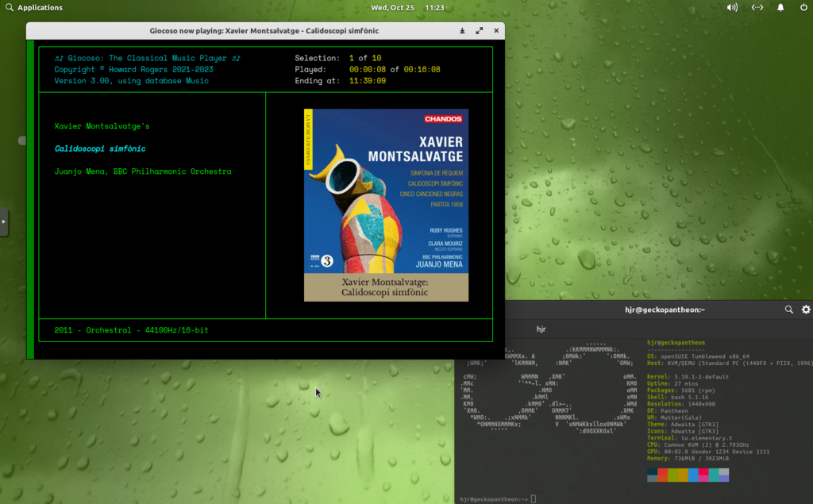Click the olive green block in the neofetch palette
This screenshot has height=504, width=813.
(672, 475)
